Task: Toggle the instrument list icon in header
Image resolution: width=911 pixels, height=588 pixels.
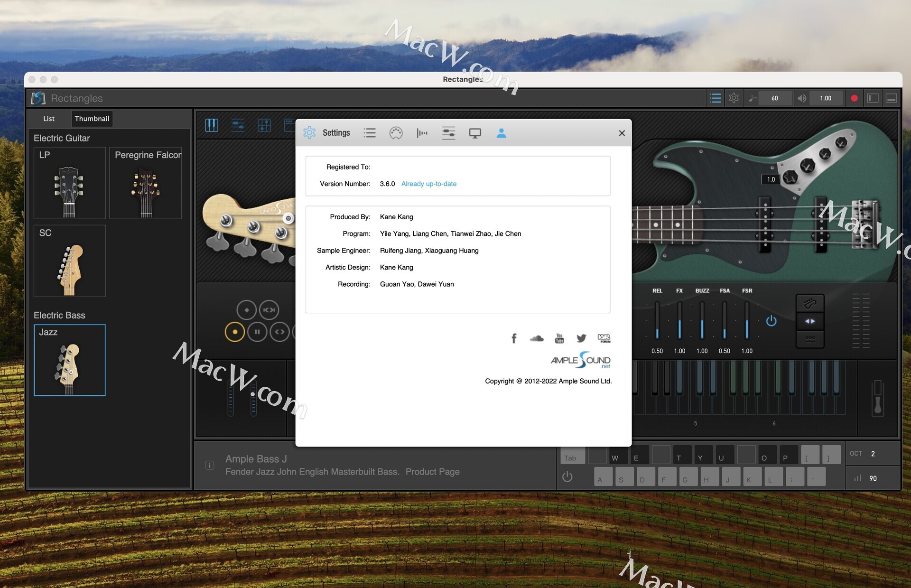Action: pos(715,98)
